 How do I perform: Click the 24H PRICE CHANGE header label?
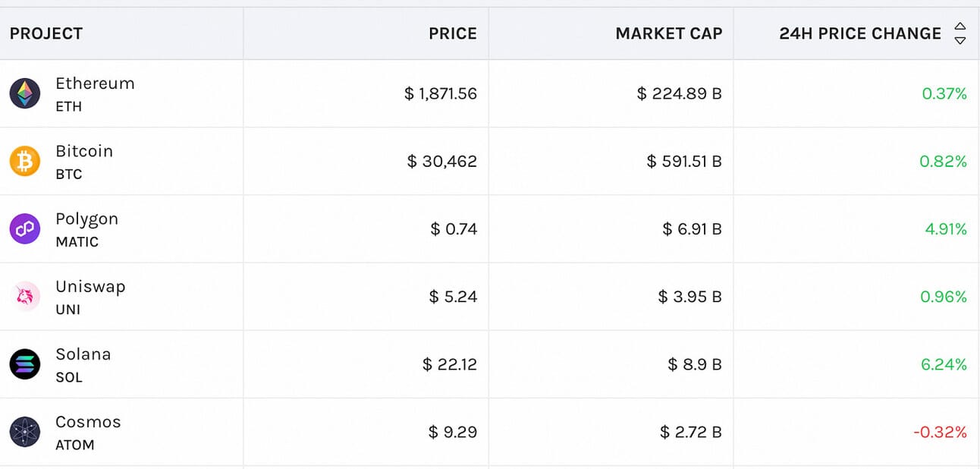tap(860, 33)
